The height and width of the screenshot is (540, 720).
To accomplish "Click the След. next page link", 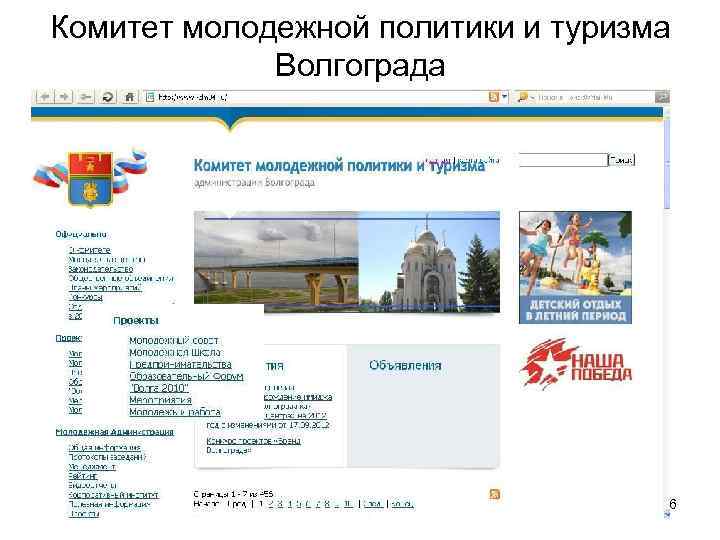I will tap(373, 504).
